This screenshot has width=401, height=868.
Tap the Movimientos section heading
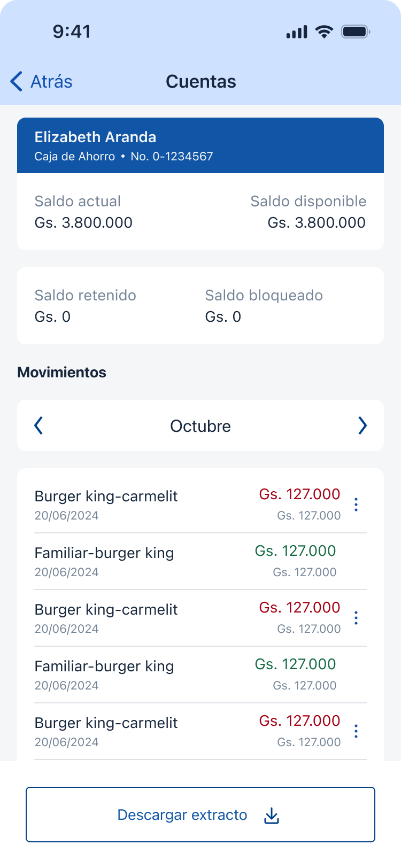coord(62,373)
